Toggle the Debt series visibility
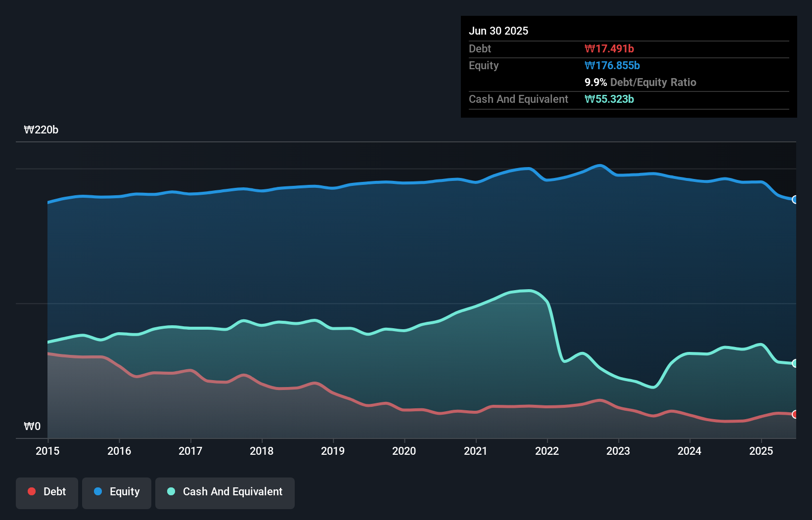This screenshot has height=520, width=812. pyautogui.click(x=47, y=492)
